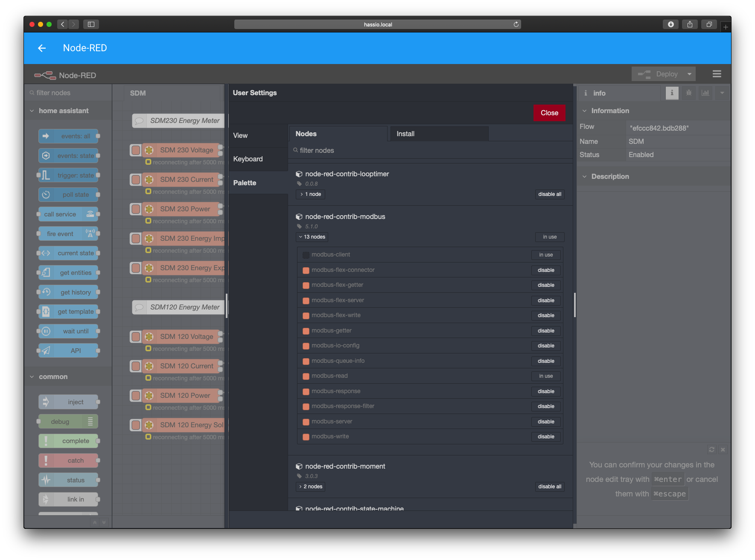This screenshot has width=755, height=560.
Task: Disable the modbus-flex-connector node
Action: point(546,270)
